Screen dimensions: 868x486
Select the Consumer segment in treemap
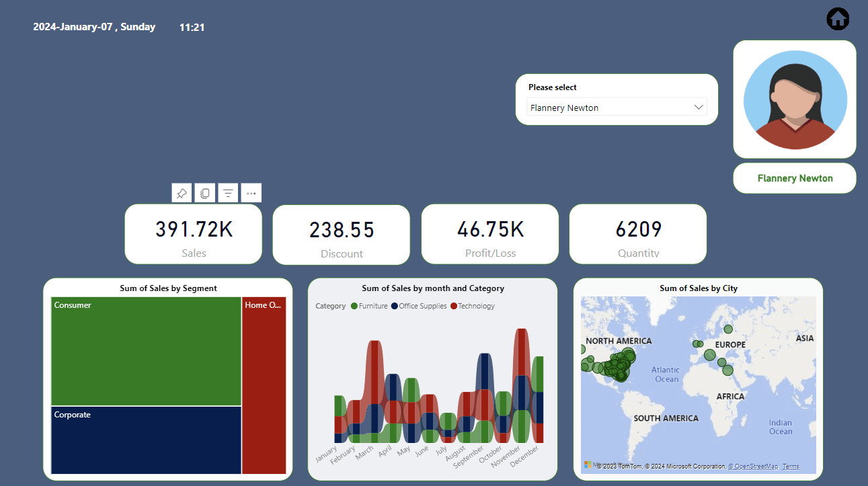(146, 352)
